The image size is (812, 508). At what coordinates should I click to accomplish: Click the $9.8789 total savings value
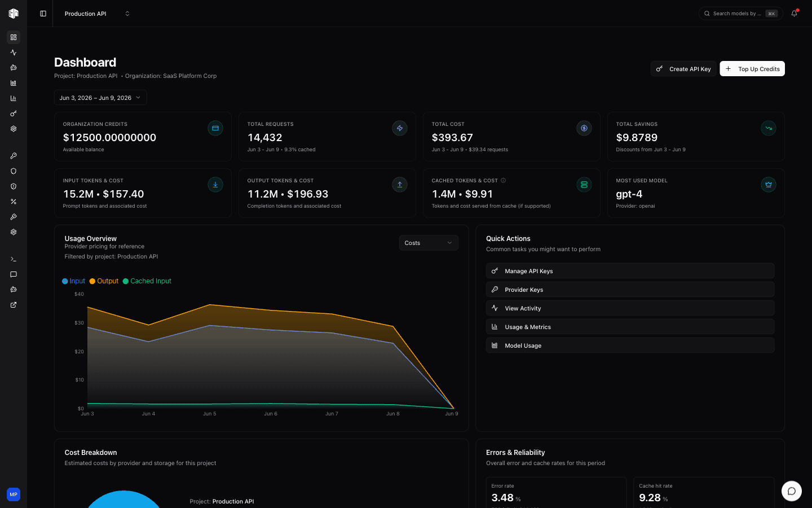click(x=637, y=138)
